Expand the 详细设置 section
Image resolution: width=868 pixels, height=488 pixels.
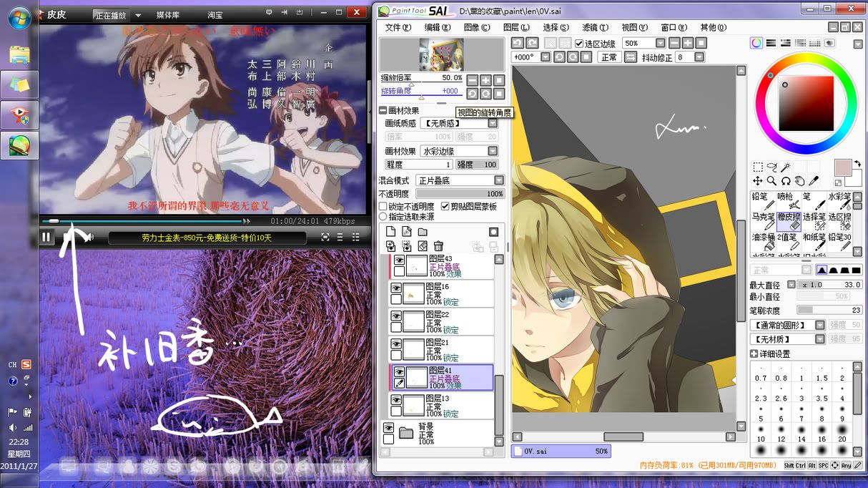[754, 353]
